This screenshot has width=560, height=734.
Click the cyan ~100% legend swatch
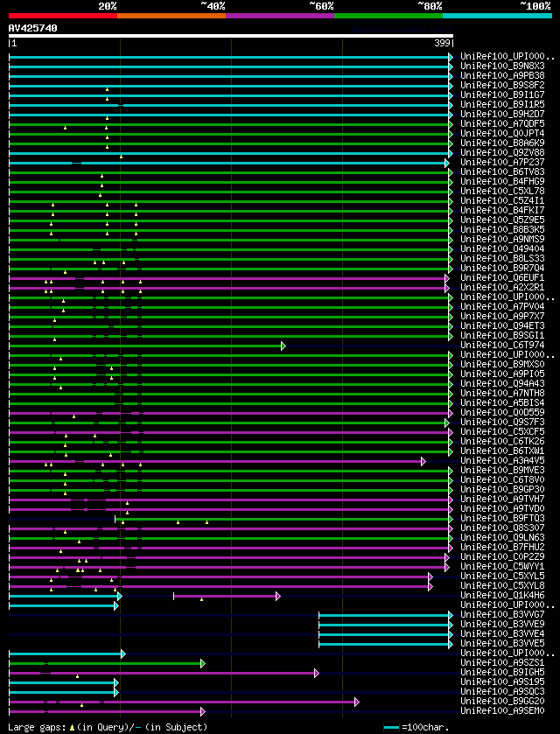point(497,16)
